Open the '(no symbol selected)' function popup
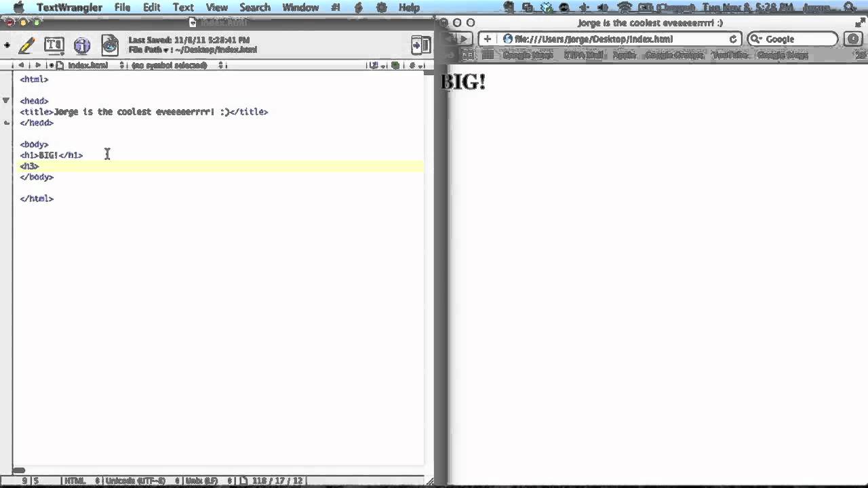This screenshot has height=488, width=868. coord(178,65)
